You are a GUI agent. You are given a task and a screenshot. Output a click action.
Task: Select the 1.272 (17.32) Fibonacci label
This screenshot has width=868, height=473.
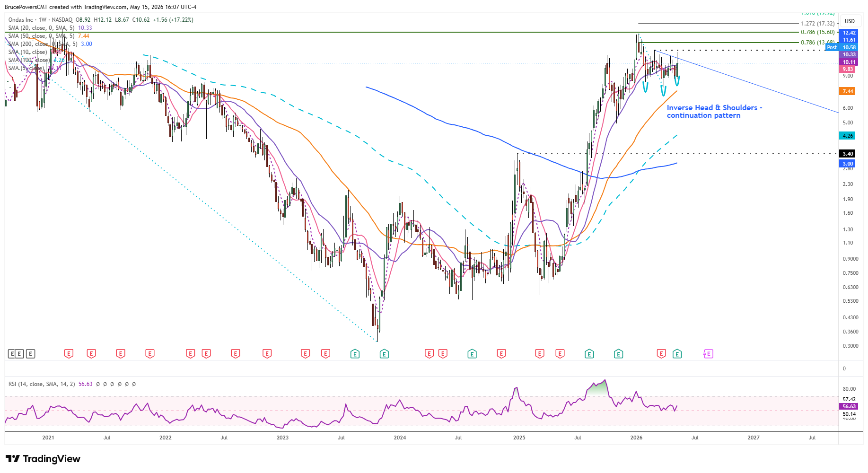818,24
